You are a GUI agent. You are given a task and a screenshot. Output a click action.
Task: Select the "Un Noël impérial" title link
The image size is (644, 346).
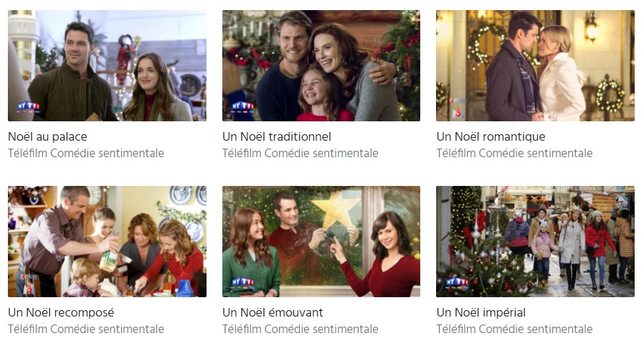point(481,312)
